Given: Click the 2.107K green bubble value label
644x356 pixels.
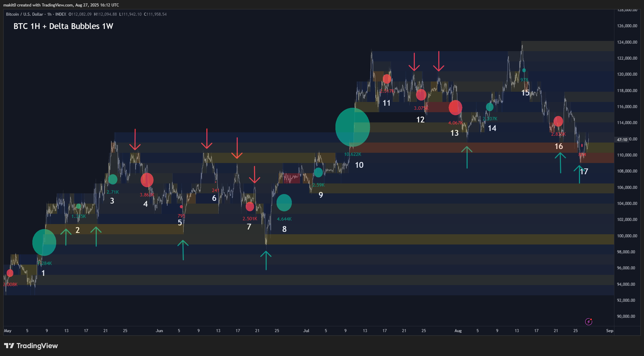Looking at the screenshot, I should pos(490,119).
